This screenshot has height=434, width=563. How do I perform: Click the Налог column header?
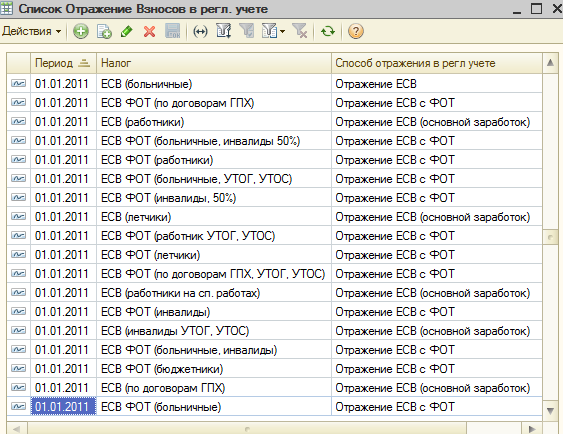pyautogui.click(x=214, y=63)
